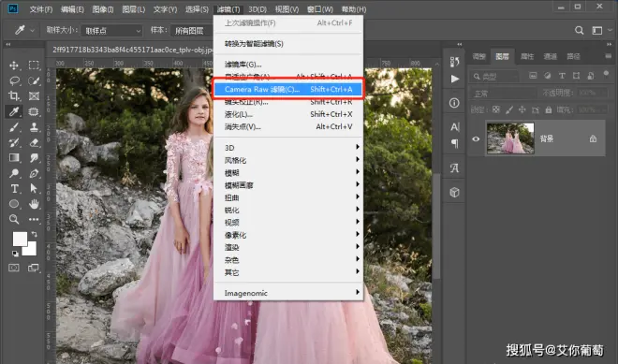Open the 文件 File menu
The height and width of the screenshot is (364, 618).
coord(41,9)
